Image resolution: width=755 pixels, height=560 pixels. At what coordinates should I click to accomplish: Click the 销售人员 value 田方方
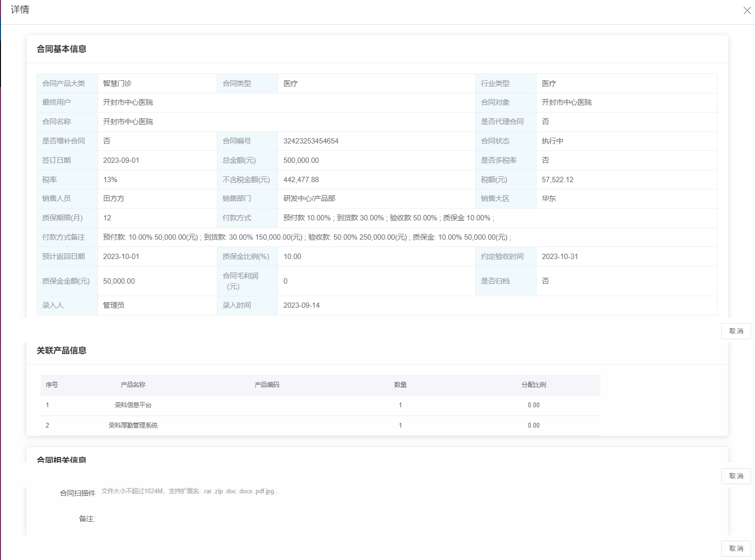click(x=114, y=199)
